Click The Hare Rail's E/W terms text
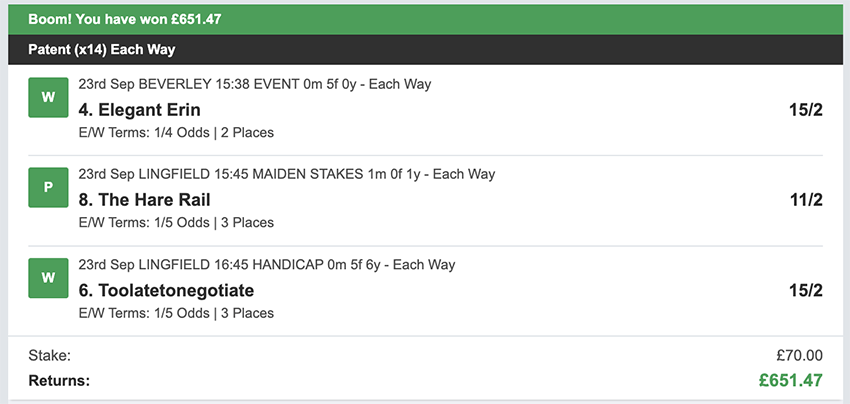 [175, 222]
